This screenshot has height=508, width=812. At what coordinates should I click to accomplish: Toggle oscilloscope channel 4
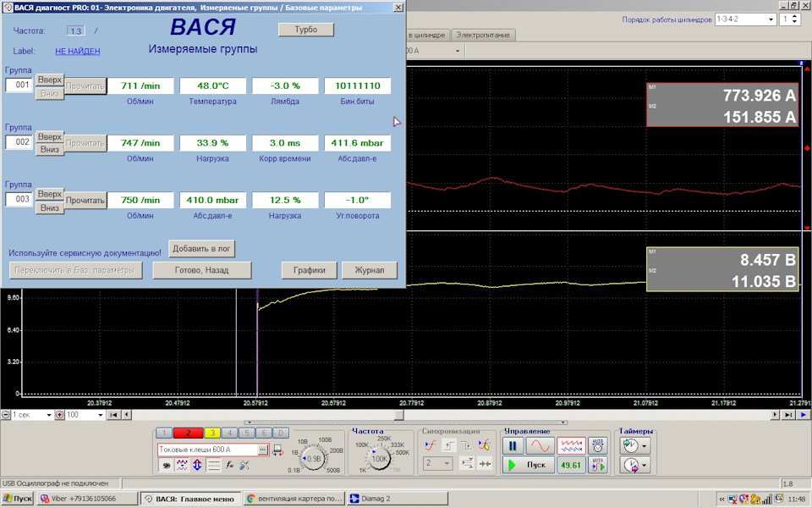pos(229,433)
